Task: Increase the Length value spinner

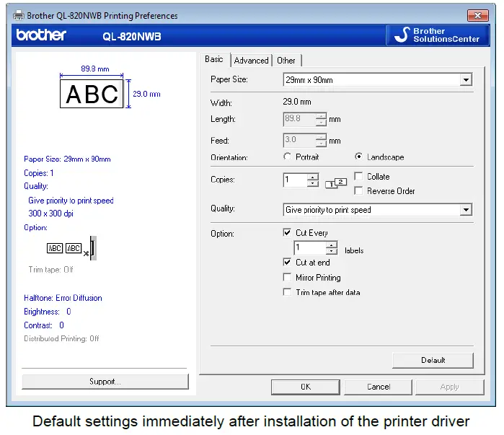Action: (321, 116)
